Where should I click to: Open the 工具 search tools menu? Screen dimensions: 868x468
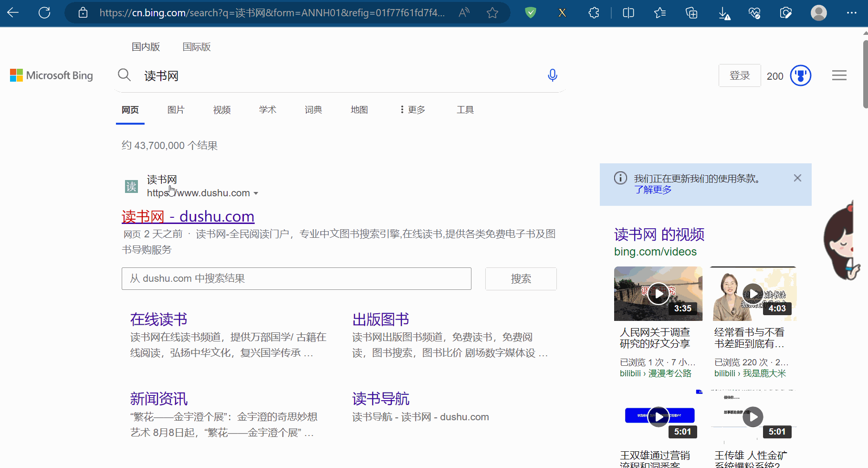pyautogui.click(x=465, y=110)
